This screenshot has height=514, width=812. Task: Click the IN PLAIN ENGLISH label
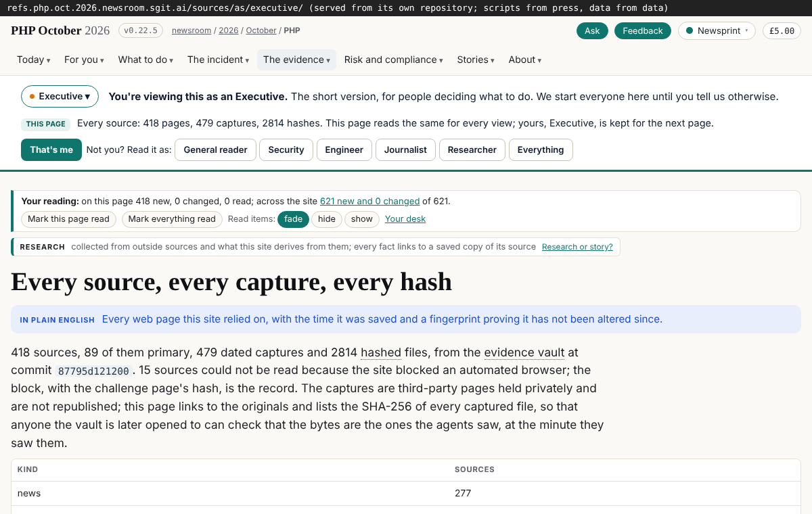(x=58, y=320)
